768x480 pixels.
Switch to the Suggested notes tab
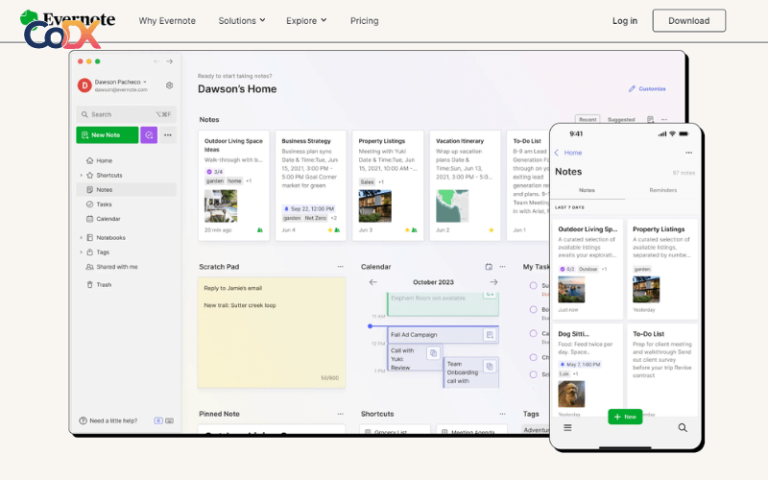(620, 120)
